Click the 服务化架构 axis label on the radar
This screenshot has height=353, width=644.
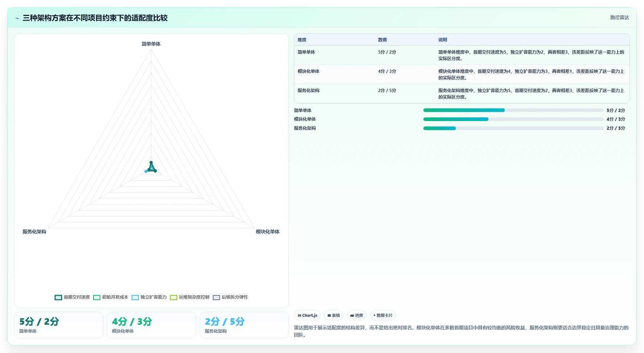(34, 232)
